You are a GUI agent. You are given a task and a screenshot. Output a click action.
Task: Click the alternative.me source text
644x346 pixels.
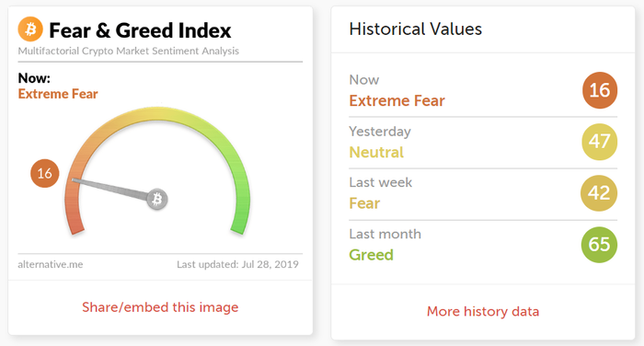coord(50,264)
